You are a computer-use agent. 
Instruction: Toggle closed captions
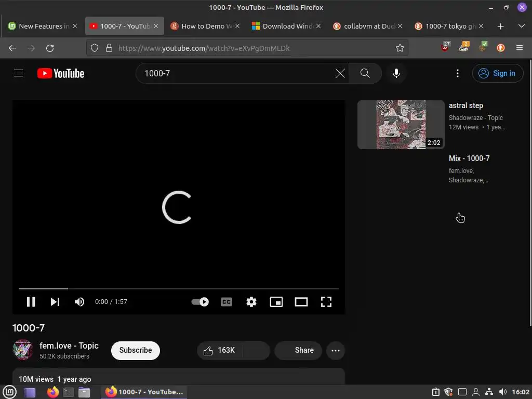[227, 302]
